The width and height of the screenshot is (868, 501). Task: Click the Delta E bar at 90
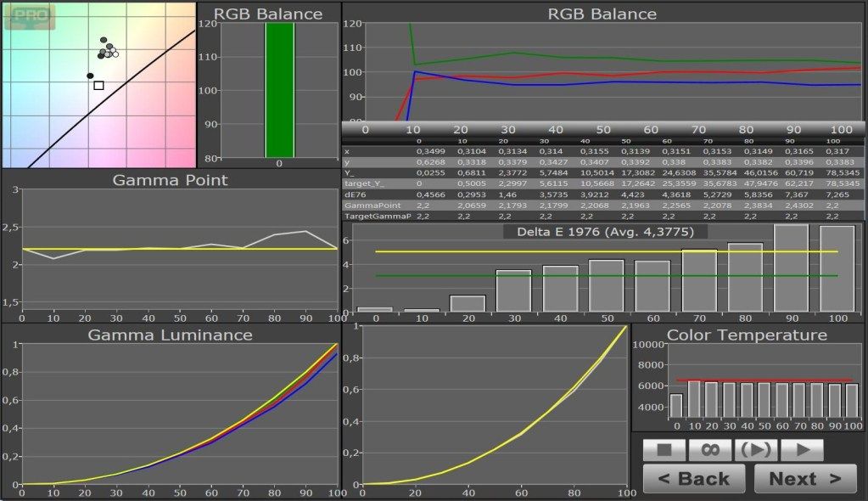pyautogui.click(x=790, y=267)
